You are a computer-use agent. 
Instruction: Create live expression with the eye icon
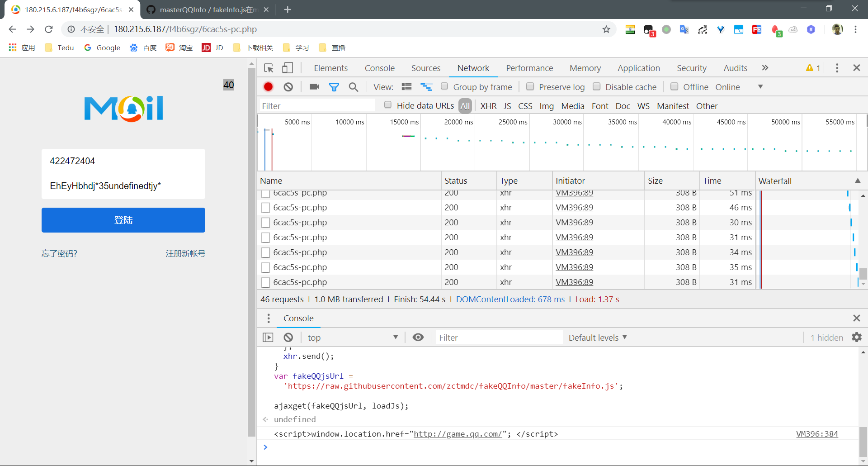[x=418, y=338]
